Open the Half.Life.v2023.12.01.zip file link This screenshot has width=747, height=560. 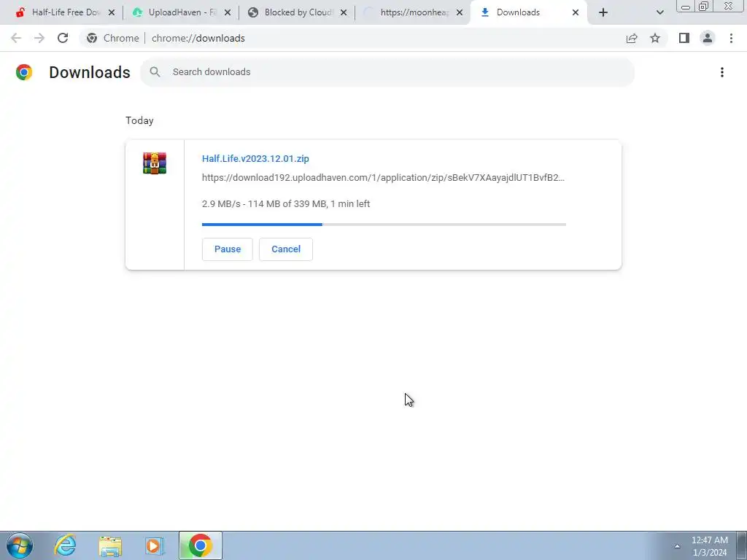(255, 158)
